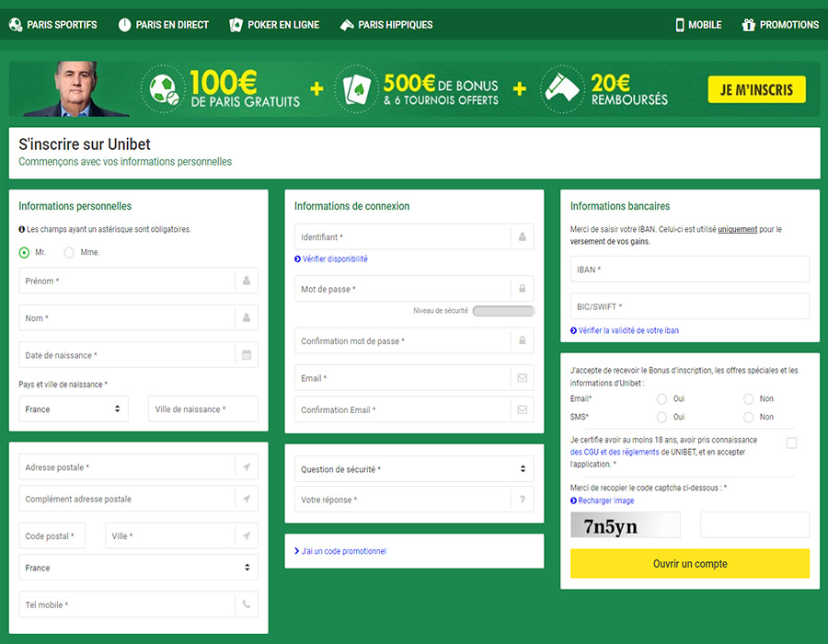Screen dimensions: 828x644
Task: Open Poker en Ligne menu
Action: [x=274, y=25]
